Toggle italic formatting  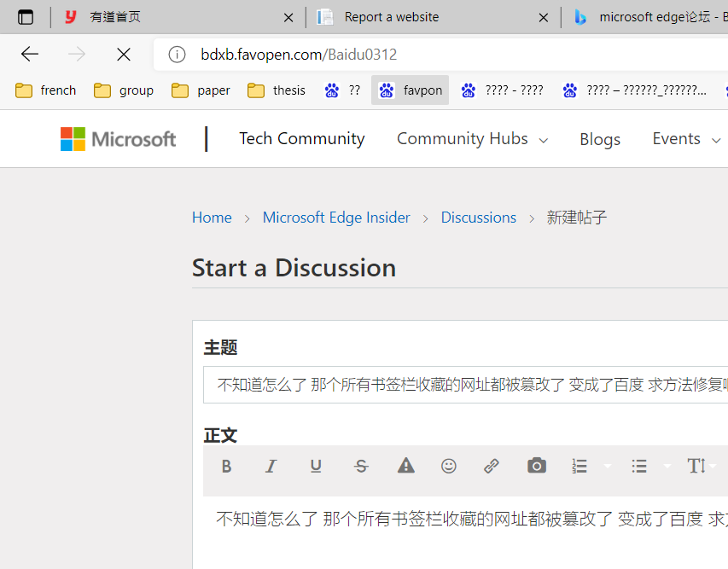[x=271, y=466]
